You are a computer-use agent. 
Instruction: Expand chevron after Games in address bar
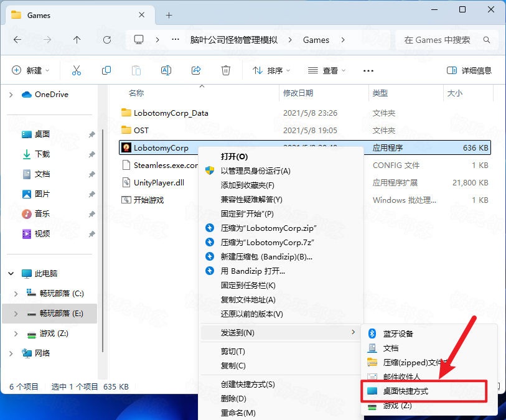coord(343,40)
